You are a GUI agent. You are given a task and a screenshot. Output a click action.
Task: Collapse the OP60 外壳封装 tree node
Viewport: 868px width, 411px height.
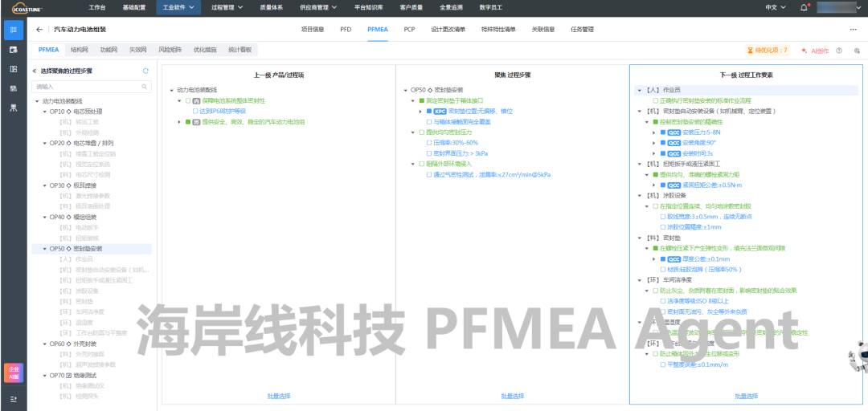point(45,344)
